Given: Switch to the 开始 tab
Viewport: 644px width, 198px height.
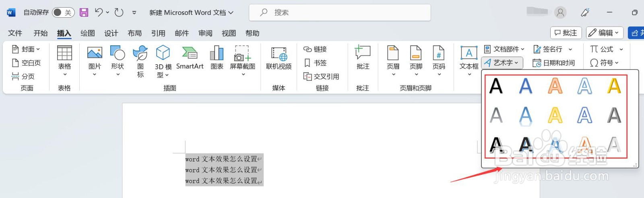Looking at the screenshot, I should [x=40, y=33].
